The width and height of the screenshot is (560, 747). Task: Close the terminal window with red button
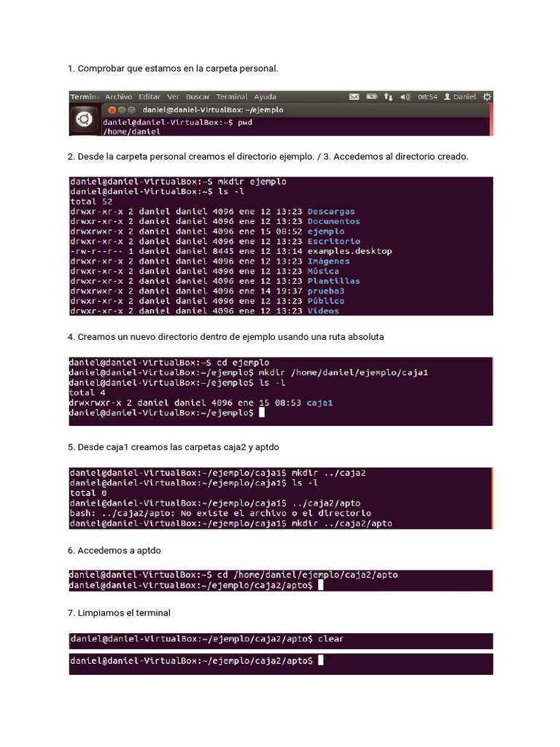112,110
